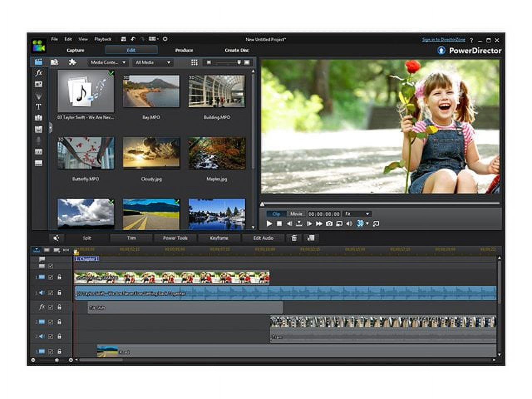
Task: Click the Power Tools button
Action: 175,238
